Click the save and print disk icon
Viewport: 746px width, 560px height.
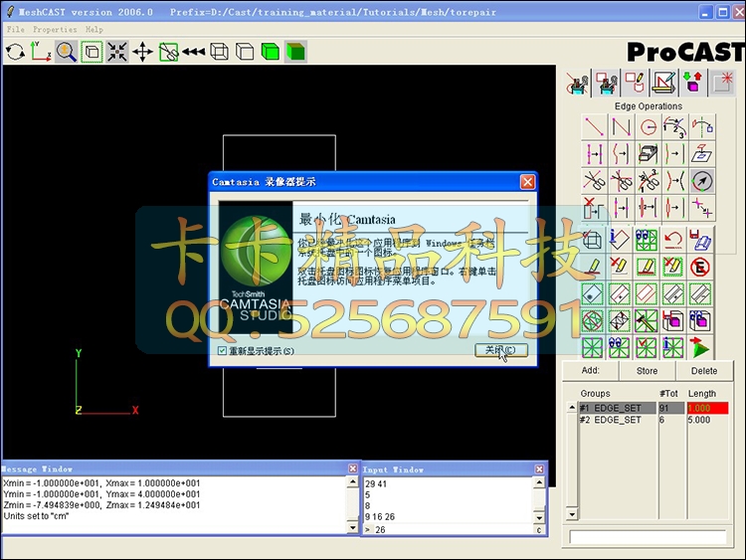[700, 240]
